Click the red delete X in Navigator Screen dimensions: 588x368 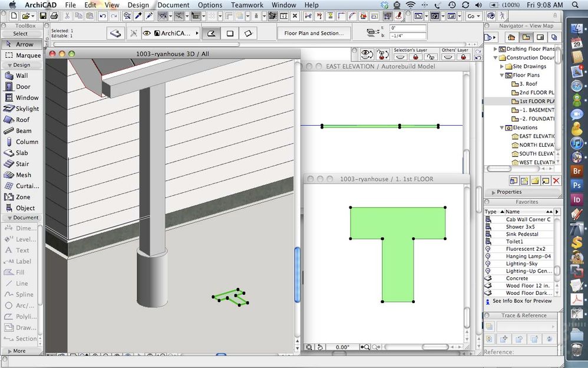pyautogui.click(x=556, y=180)
